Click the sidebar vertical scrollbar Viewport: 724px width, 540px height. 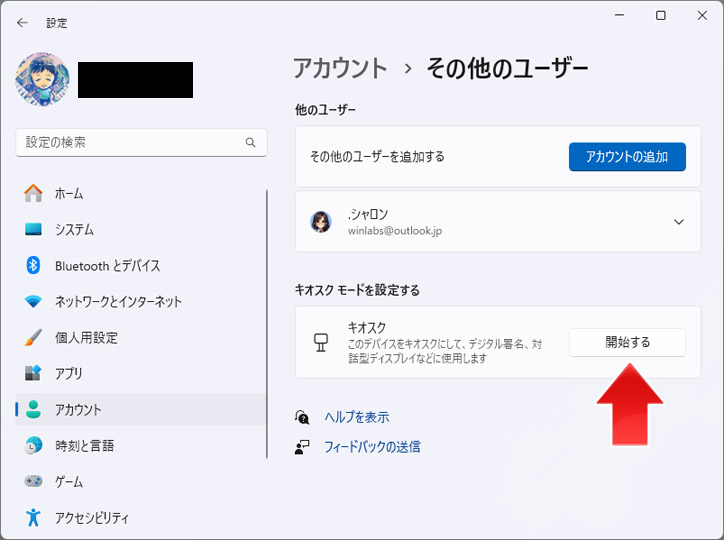click(x=267, y=324)
